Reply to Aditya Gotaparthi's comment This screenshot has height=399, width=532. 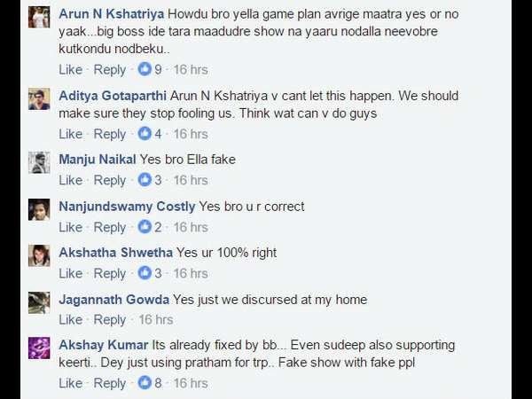point(110,134)
